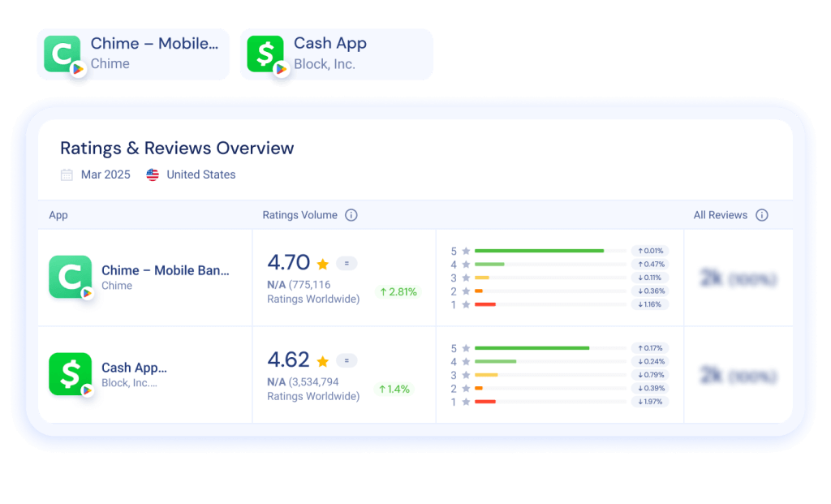Select the Chime – Mobile app chip
This screenshot has height=504, width=831.
point(133,54)
